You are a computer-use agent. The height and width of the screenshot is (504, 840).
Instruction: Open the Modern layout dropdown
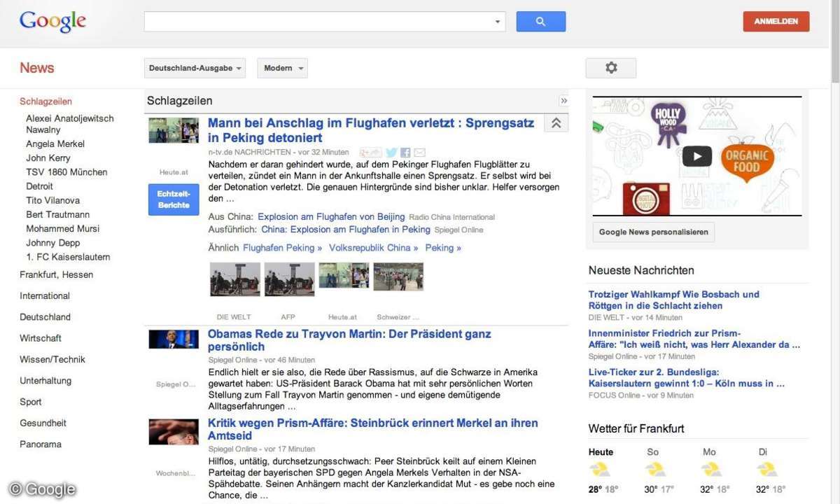pos(283,68)
